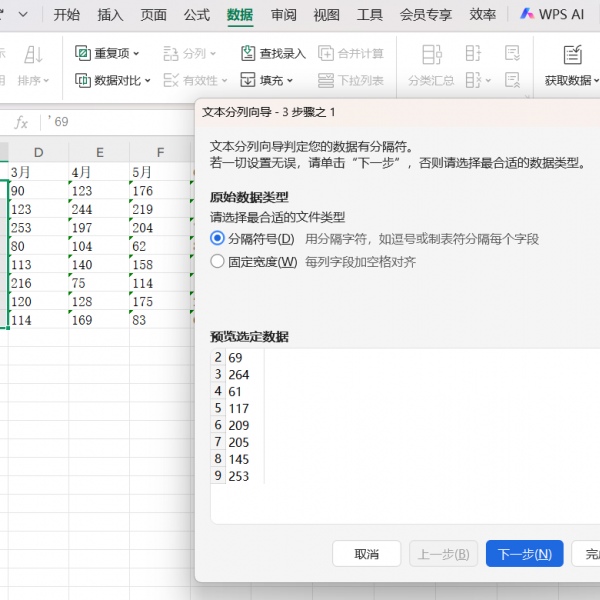Click the 分类汇总 subtotal icon
The image size is (600, 600).
point(431,55)
